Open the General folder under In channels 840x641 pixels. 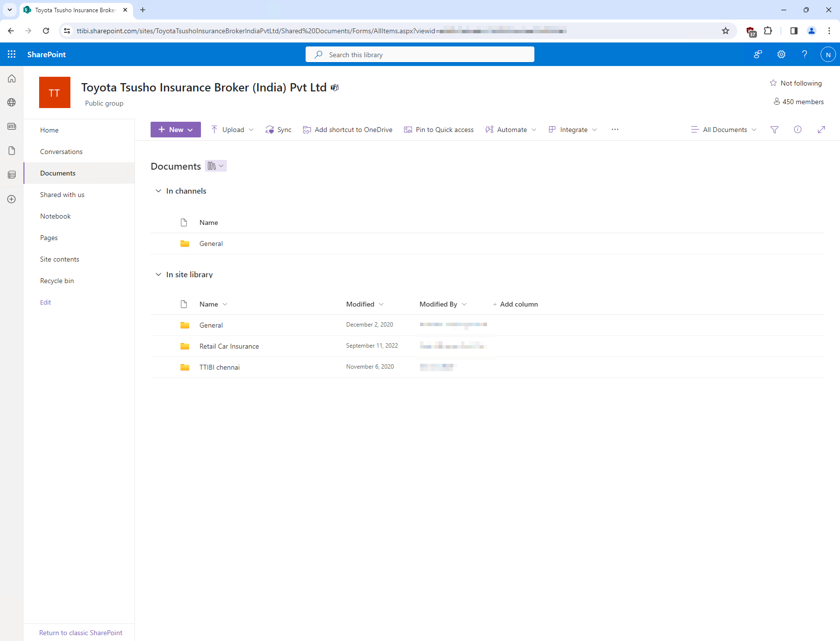click(211, 243)
